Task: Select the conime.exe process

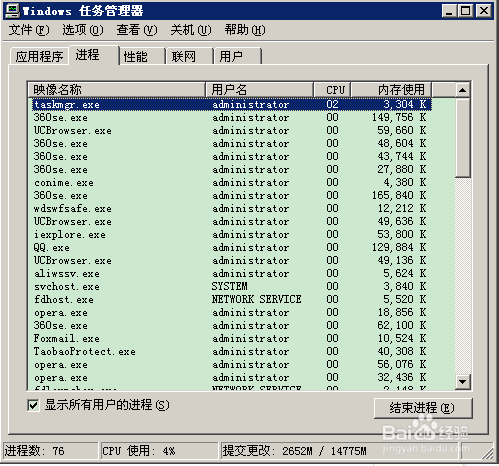Action: point(232,182)
